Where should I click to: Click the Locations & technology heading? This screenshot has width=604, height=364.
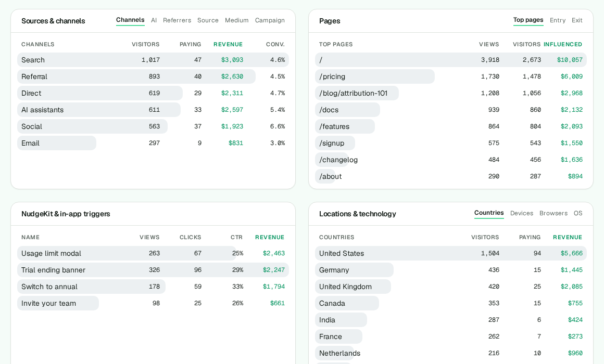[358, 214]
